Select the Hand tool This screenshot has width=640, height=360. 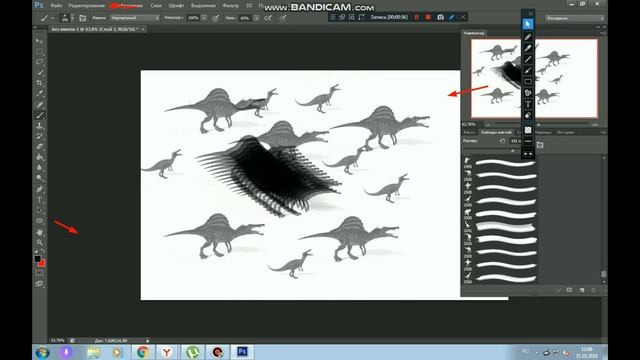(39, 232)
